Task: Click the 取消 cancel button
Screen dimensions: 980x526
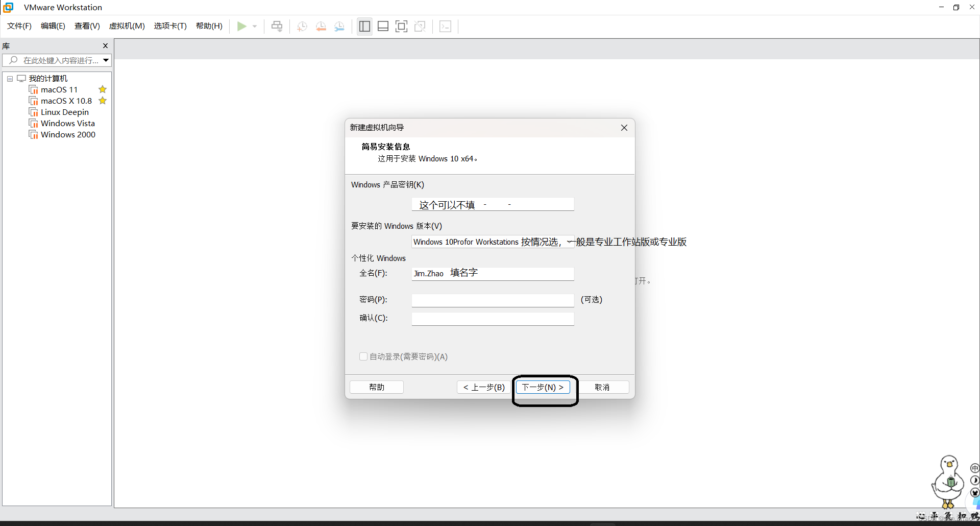Action: point(602,387)
